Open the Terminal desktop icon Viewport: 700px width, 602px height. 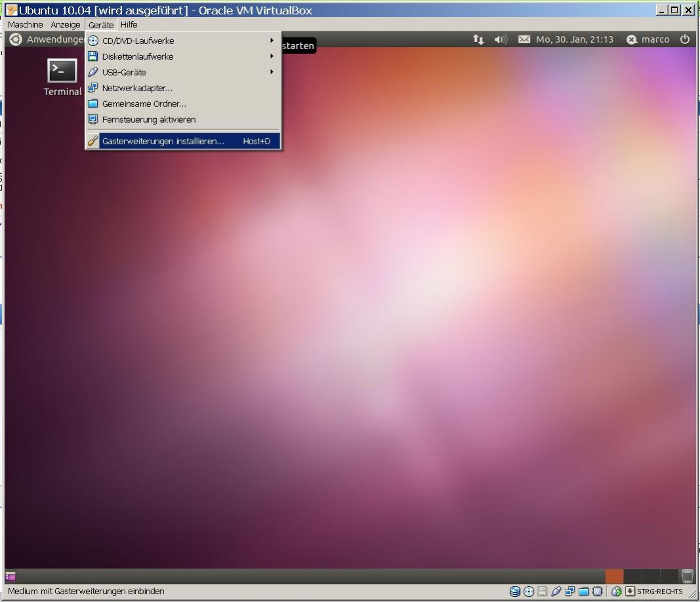point(62,77)
